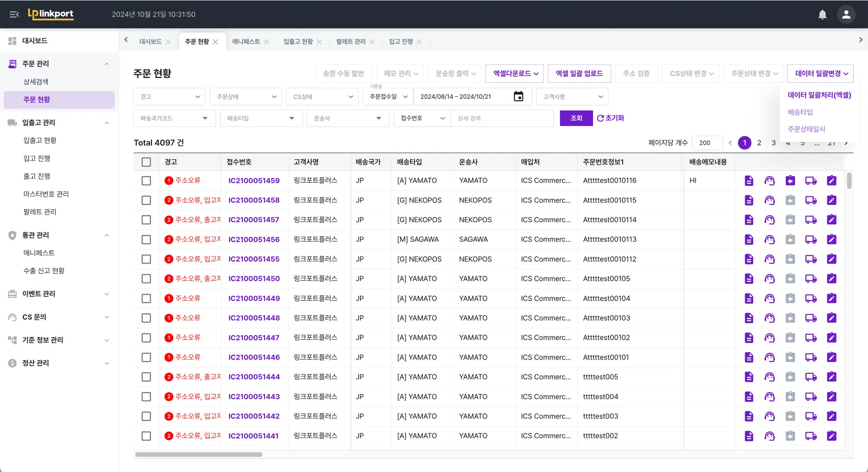Collapse sidebar with hamburger menu icon
The width and height of the screenshot is (868, 472).
(x=14, y=14)
